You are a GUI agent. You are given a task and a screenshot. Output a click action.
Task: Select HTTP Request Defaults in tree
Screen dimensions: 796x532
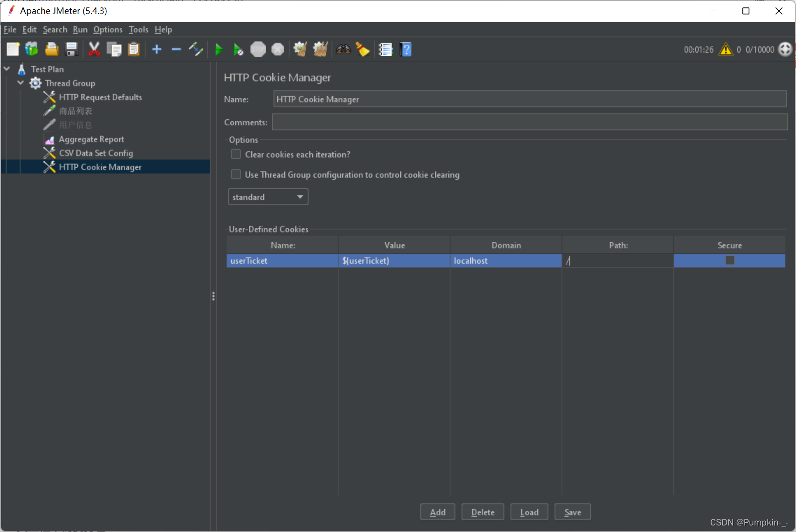point(100,97)
